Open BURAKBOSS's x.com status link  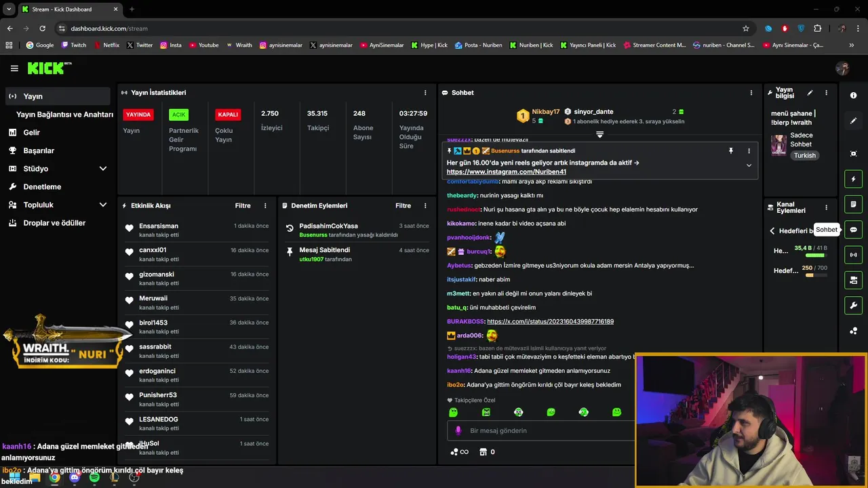coord(550,321)
